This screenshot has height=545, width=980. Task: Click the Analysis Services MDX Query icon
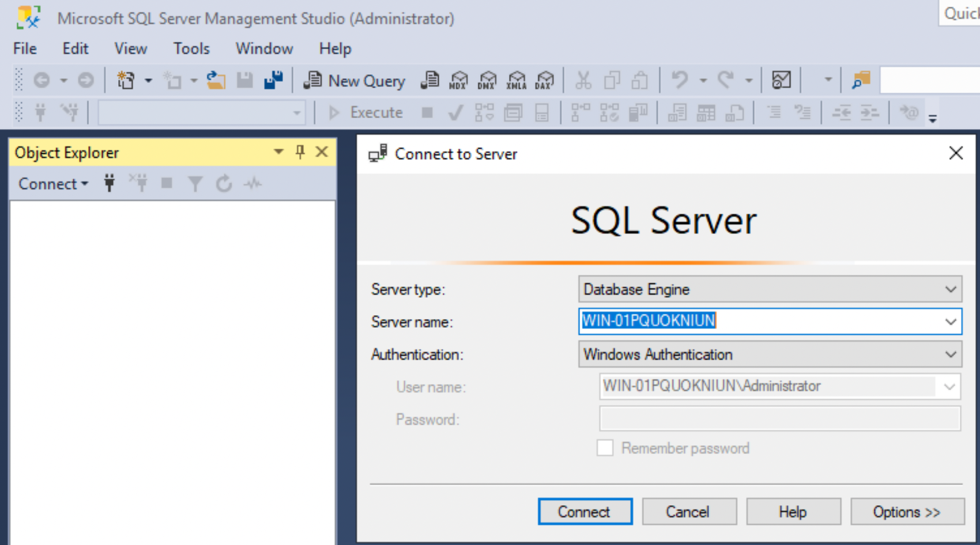coord(459,81)
